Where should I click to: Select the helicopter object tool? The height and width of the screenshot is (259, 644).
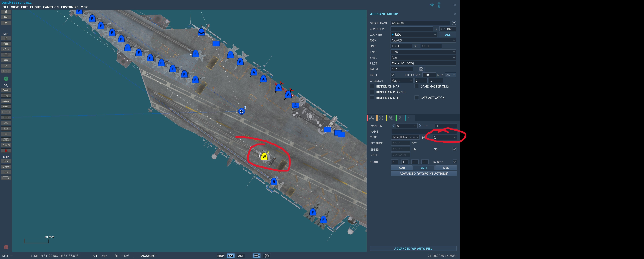[6, 96]
